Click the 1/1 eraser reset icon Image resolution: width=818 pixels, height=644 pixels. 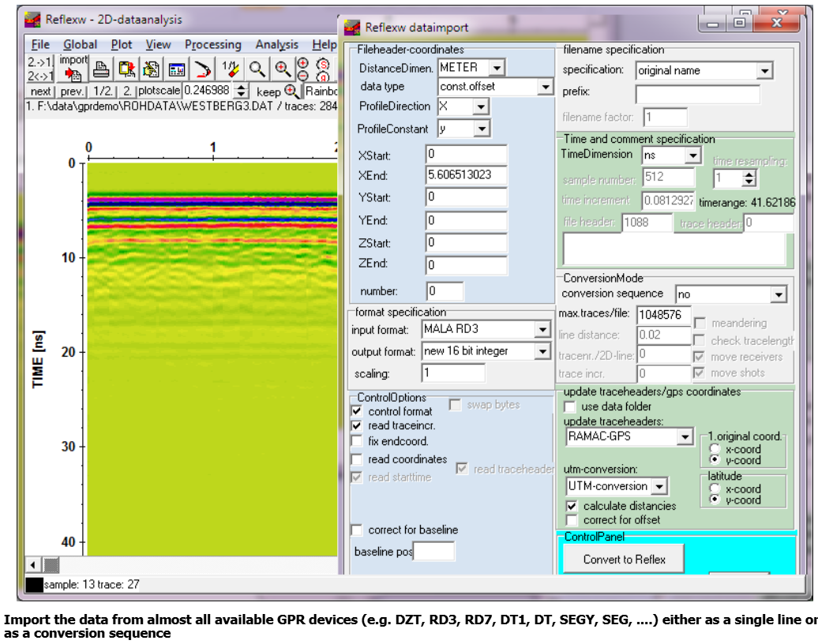click(230, 69)
